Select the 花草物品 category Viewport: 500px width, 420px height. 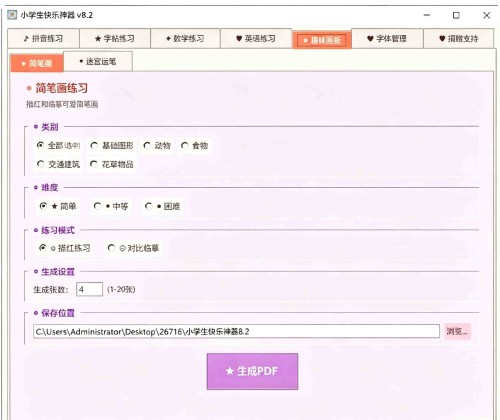[x=112, y=164]
